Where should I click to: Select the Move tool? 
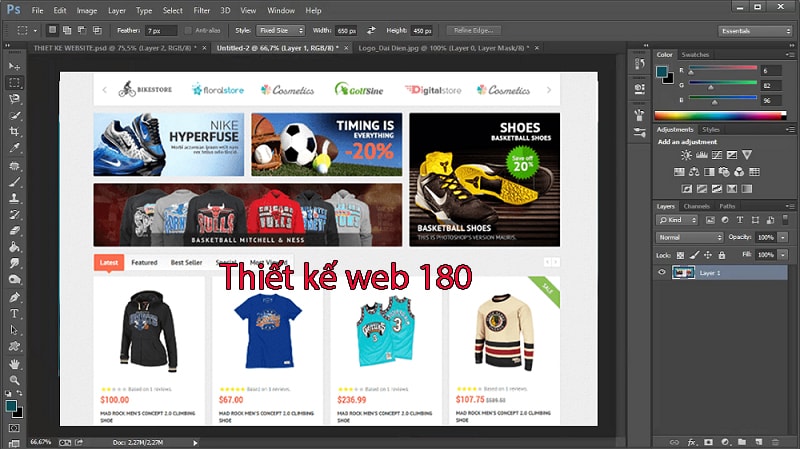pyautogui.click(x=14, y=67)
